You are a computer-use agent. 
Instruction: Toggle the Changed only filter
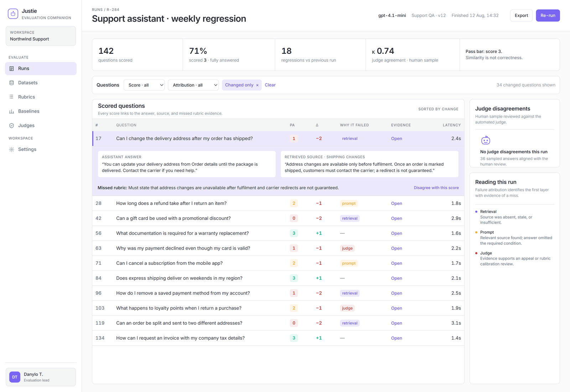[239, 85]
